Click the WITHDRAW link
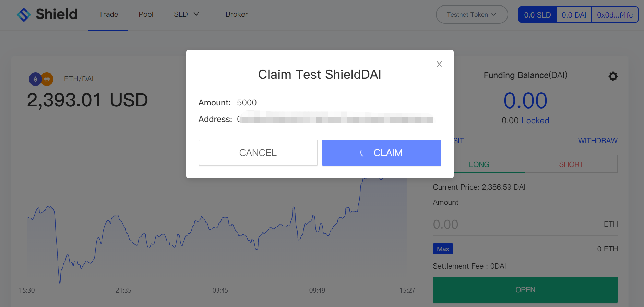Screen dimensions: 644x307 pos(597,141)
